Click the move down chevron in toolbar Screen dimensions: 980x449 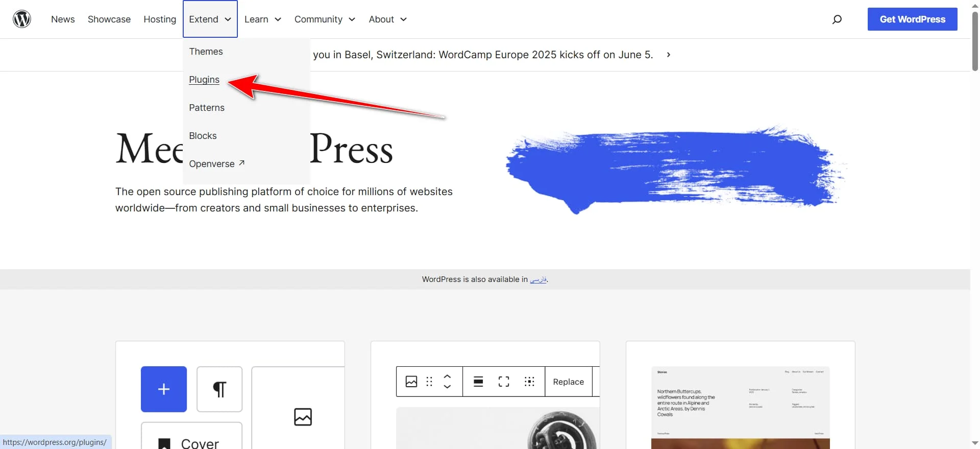point(447,387)
